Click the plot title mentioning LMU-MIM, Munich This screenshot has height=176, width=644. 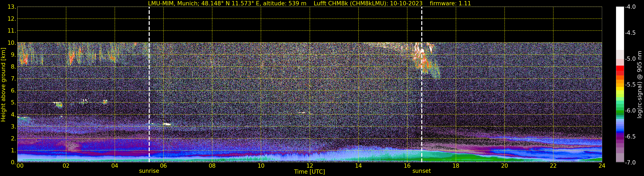point(310,3)
